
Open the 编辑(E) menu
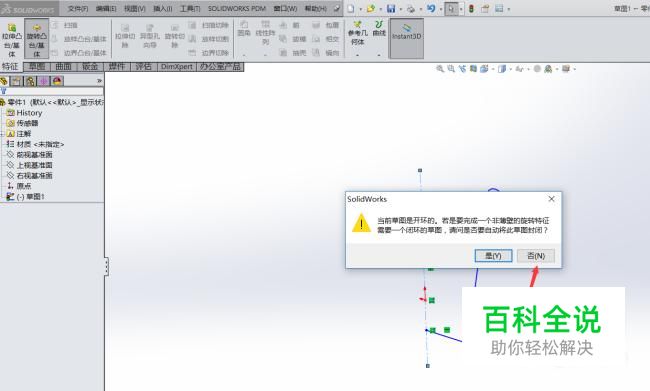106,8
